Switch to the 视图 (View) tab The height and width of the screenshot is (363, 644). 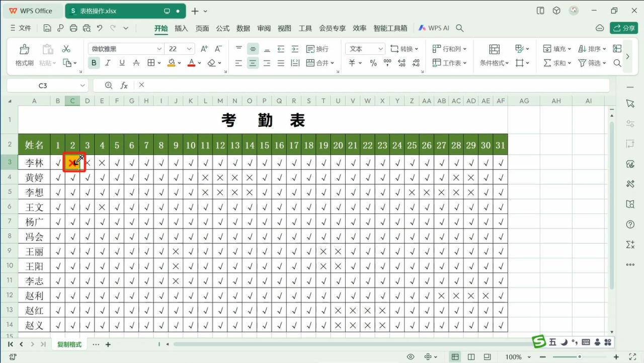pyautogui.click(x=285, y=28)
